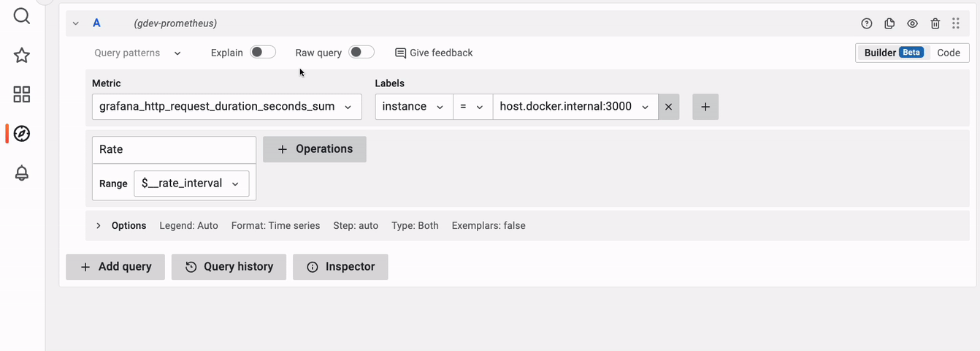
Task: Hide query A using the eye icon
Action: pyautogui.click(x=913, y=23)
